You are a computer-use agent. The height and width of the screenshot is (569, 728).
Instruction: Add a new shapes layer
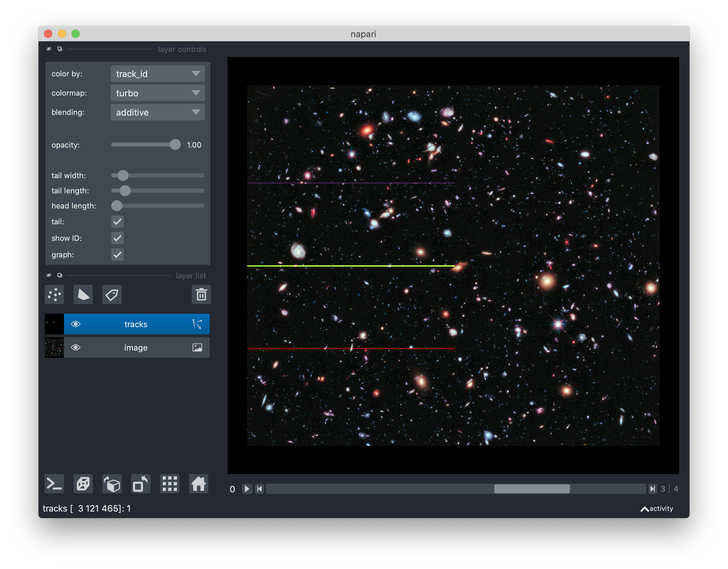(83, 294)
